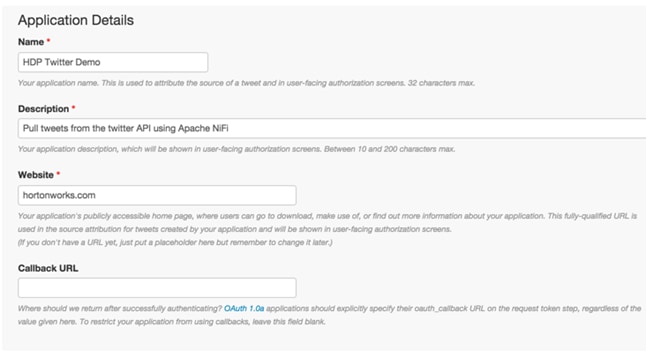Click the red asterisk beside Website

58,173
